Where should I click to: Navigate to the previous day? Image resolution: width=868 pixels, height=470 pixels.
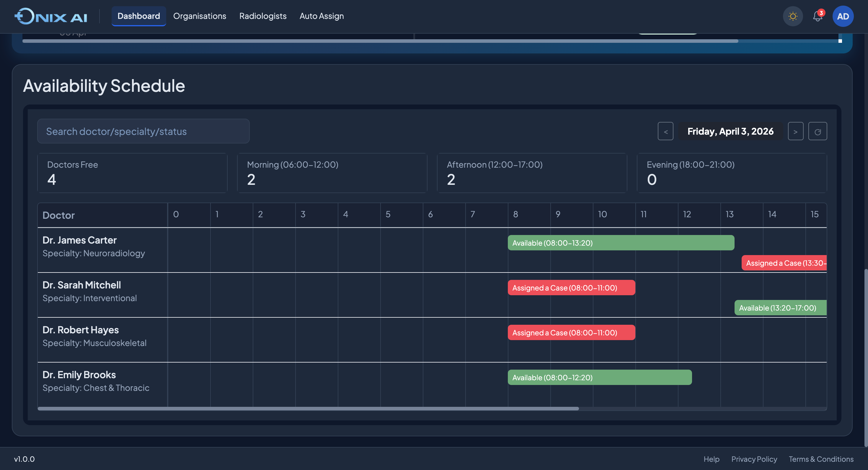tap(665, 131)
